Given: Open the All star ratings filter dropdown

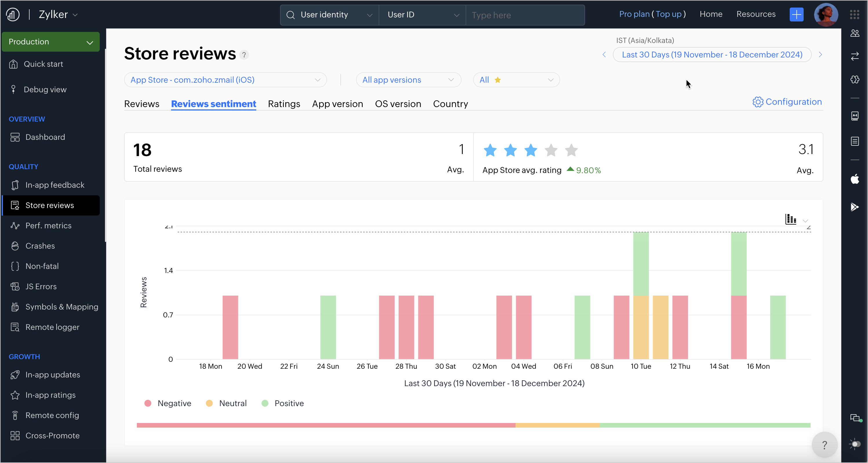Looking at the screenshot, I should point(516,80).
